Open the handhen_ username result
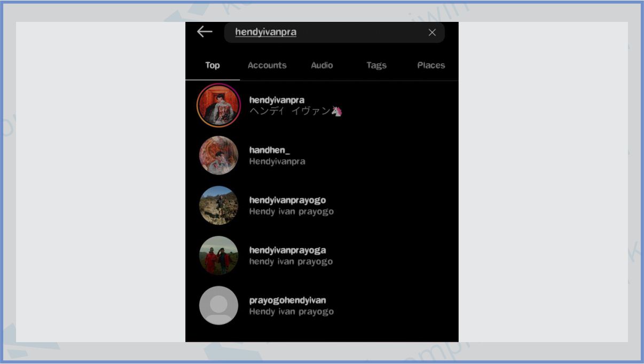The height and width of the screenshot is (364, 644). coord(270,150)
